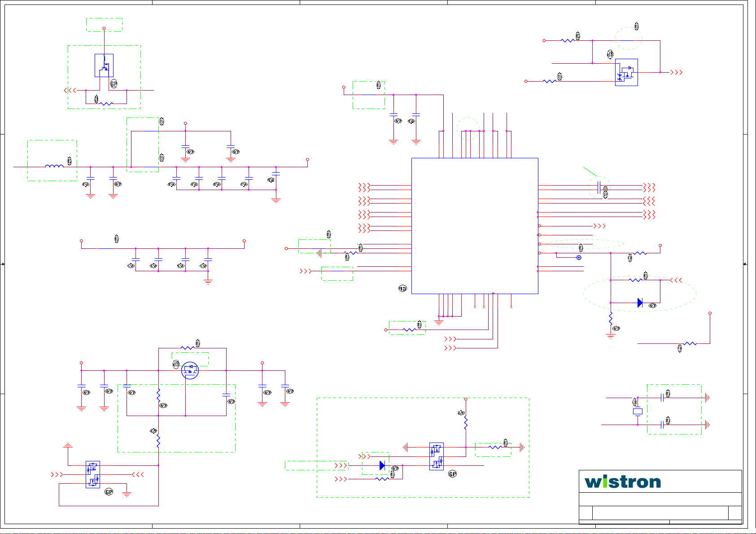Viewport: 756px width, 534px height.
Task: Select the inductor coil symbol at left
Action: tap(54, 166)
